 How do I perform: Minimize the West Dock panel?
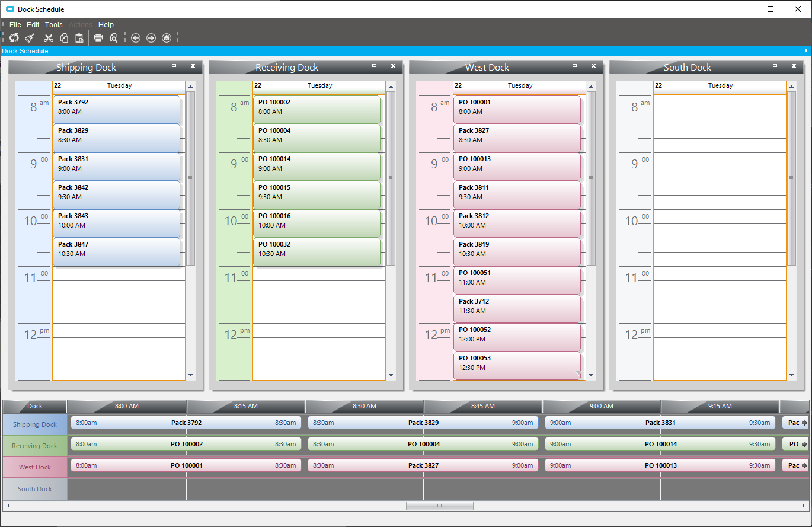point(574,66)
